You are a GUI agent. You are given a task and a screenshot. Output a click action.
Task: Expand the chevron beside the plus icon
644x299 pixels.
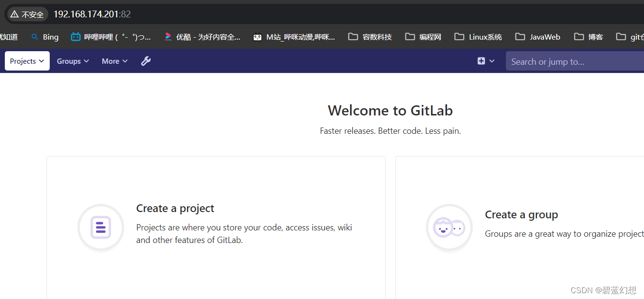click(492, 61)
